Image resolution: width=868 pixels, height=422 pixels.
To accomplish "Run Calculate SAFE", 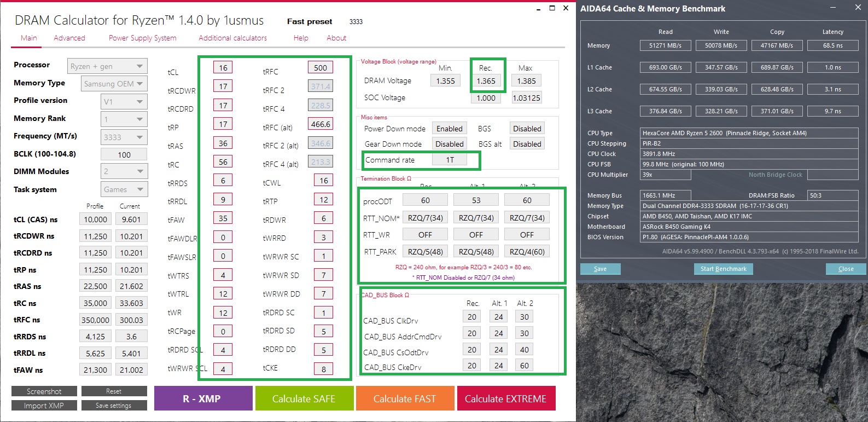I will (x=304, y=398).
